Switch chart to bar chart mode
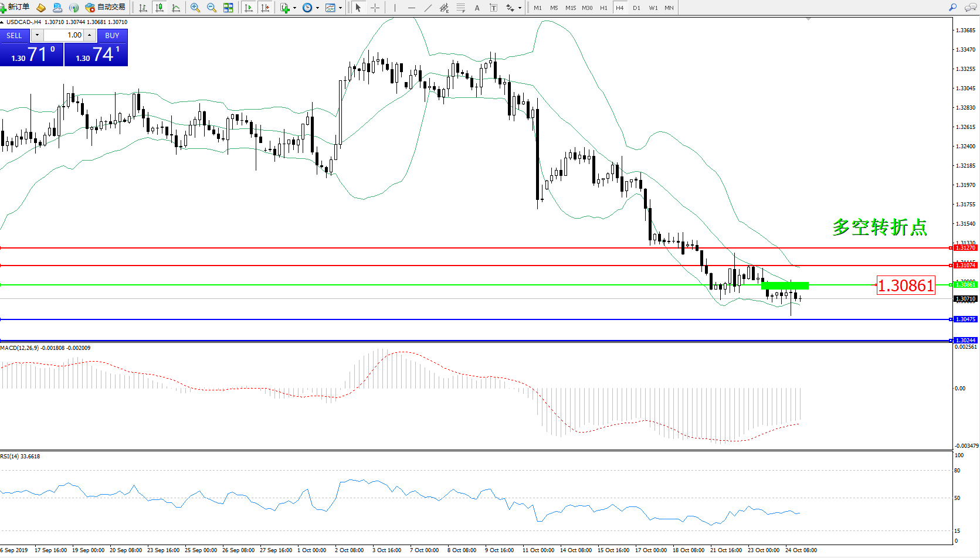Screen dimensions: 980x558 point(143,8)
